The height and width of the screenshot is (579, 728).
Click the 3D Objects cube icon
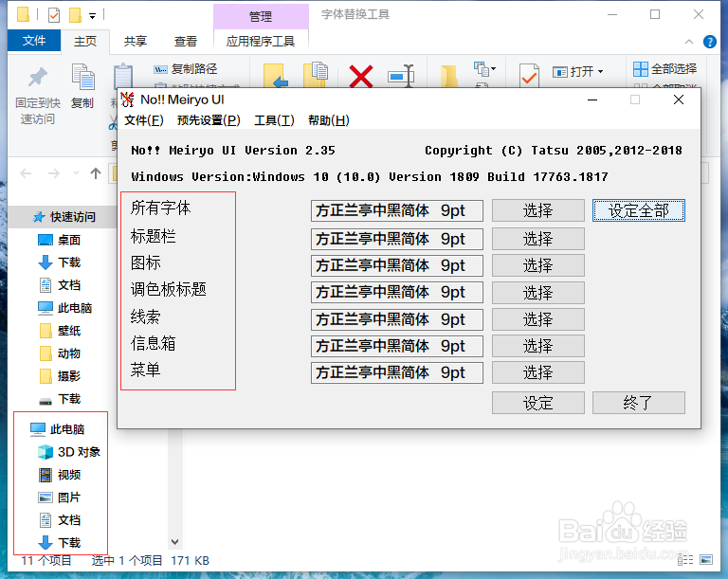(x=45, y=452)
